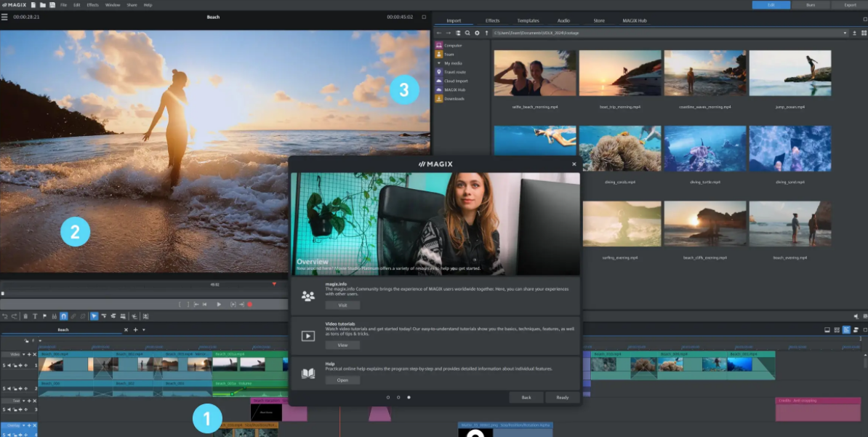This screenshot has height=437, width=868.
Task: Click the Back button in the MAGIX dialog
Action: pos(526,397)
